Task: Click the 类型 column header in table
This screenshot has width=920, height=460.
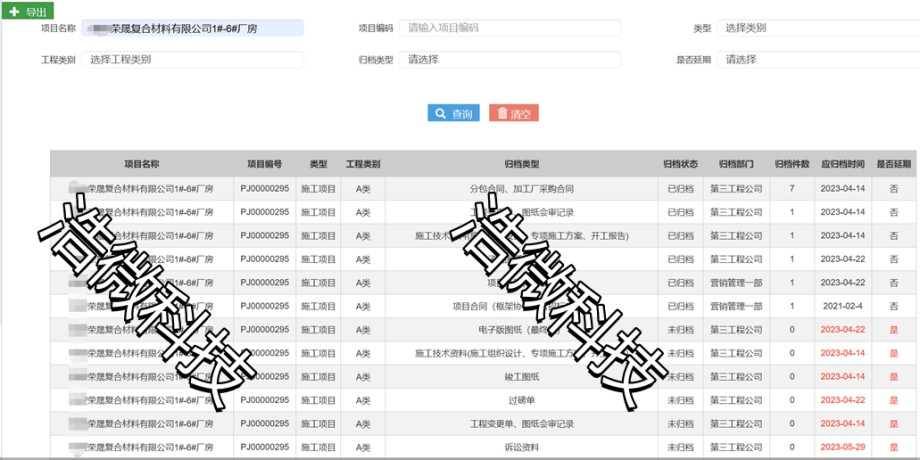Action: [318, 164]
